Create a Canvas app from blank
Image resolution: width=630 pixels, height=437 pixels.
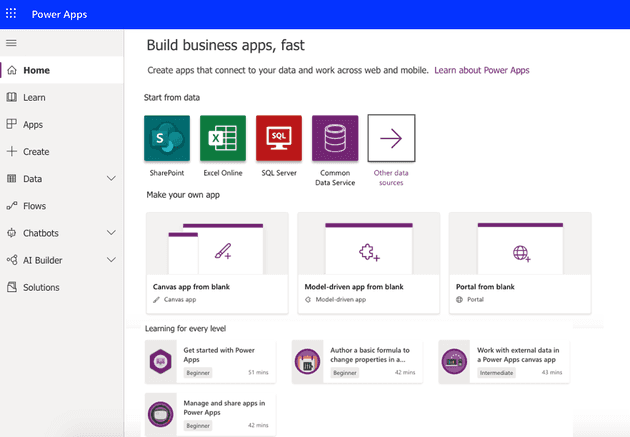pyautogui.click(x=217, y=263)
